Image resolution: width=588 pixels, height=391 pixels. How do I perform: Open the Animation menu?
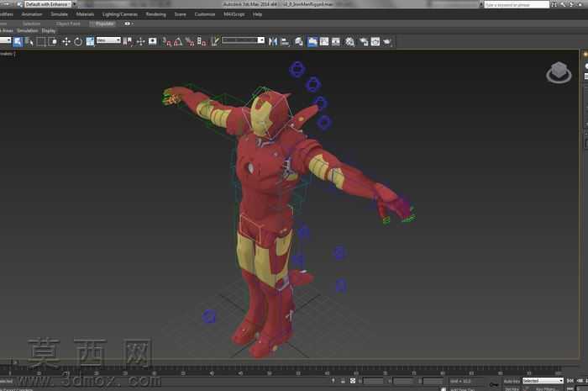click(32, 14)
